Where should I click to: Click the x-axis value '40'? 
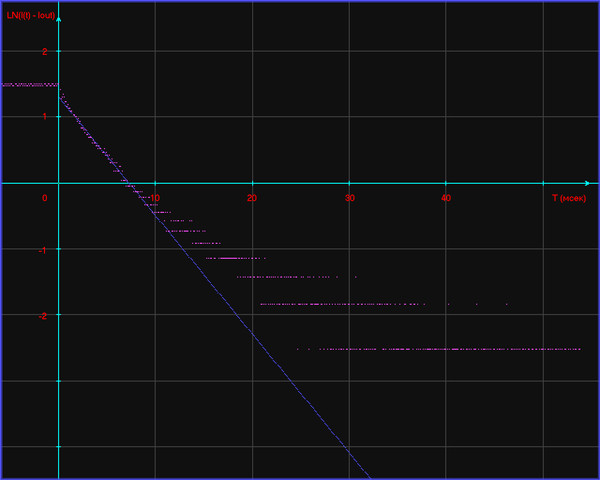click(x=446, y=198)
